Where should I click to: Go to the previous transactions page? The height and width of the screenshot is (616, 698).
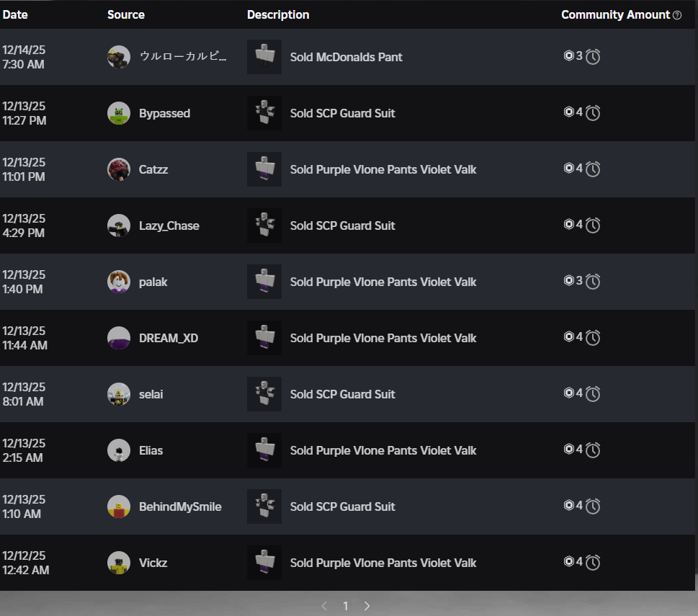click(325, 606)
